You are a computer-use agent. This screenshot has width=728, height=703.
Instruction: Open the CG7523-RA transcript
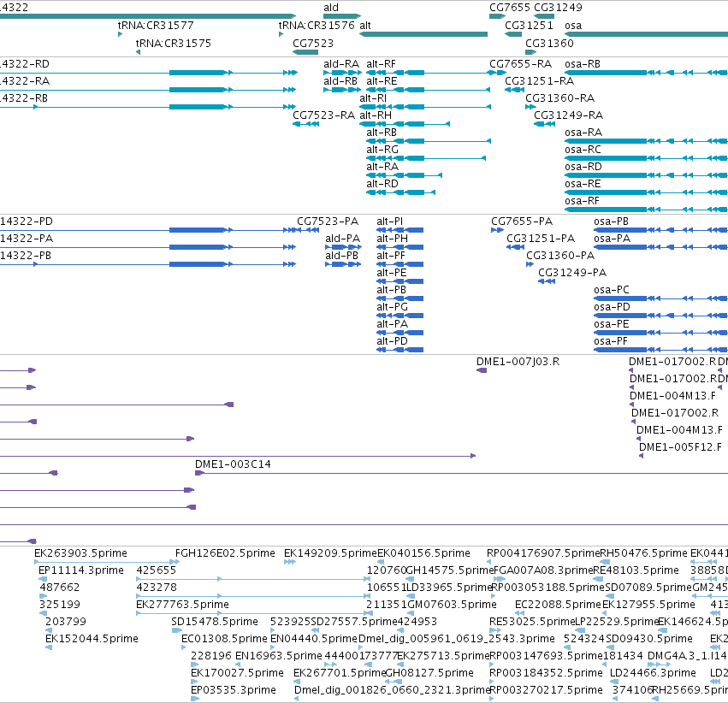tap(323, 115)
